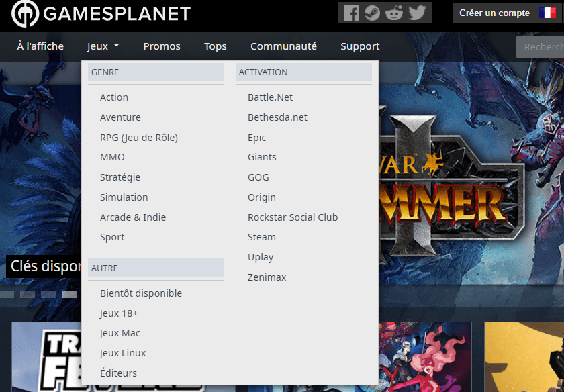Select the Stratégie genre
This screenshot has width=564, height=392.
pos(120,177)
